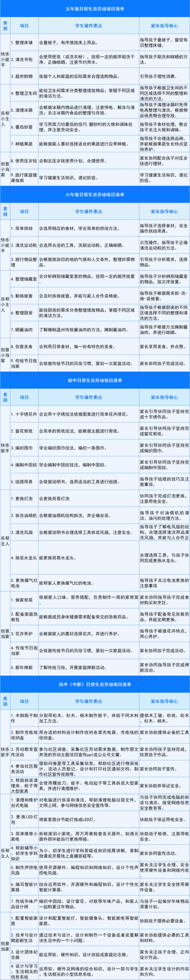Select the item 1. 配置智能家居
This screenshot has width=190, height=980.
(24, 920)
